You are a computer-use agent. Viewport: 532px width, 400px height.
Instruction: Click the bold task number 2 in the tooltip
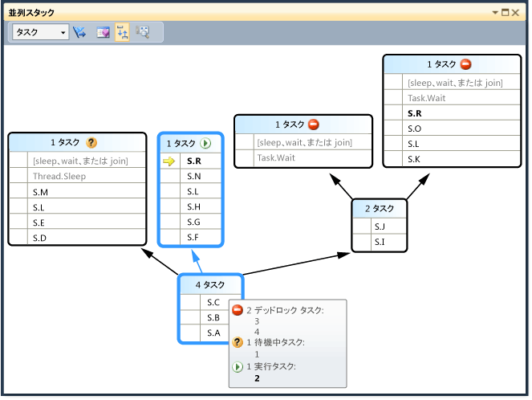pyautogui.click(x=257, y=378)
